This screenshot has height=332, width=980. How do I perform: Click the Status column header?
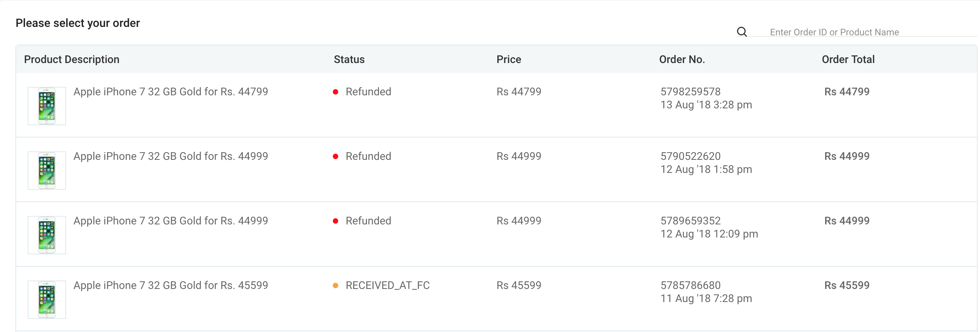[349, 59]
